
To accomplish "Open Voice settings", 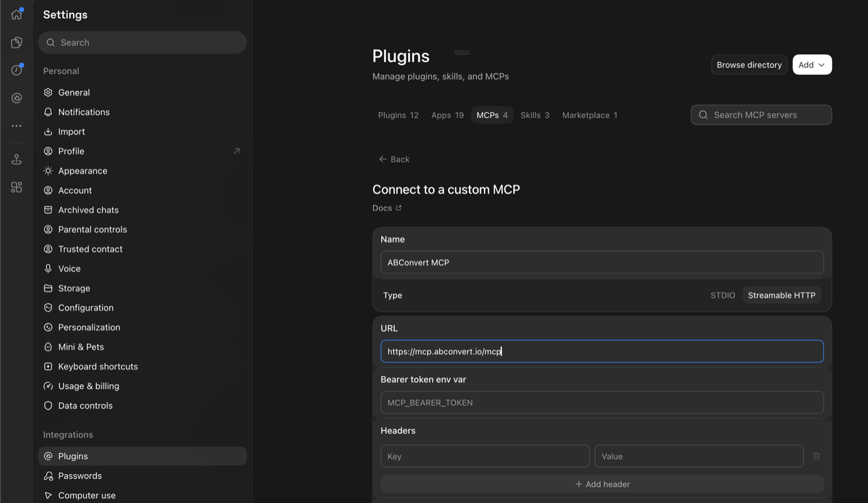I will point(142,268).
